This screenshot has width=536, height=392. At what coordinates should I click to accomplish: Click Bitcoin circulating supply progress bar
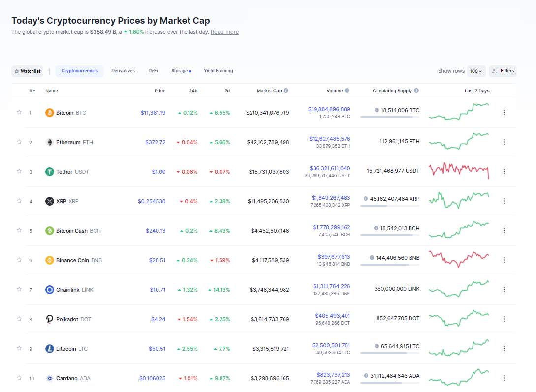pos(390,117)
